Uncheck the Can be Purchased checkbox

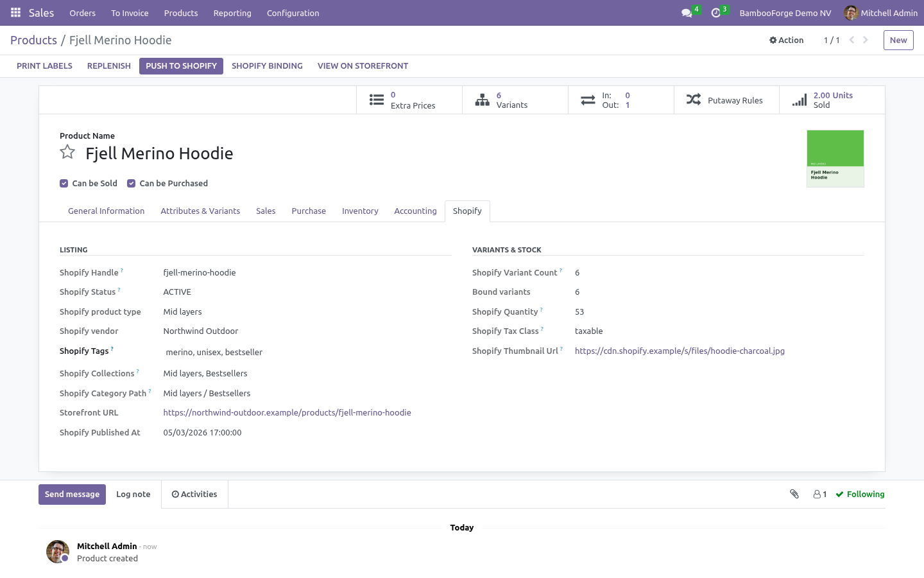tap(132, 184)
